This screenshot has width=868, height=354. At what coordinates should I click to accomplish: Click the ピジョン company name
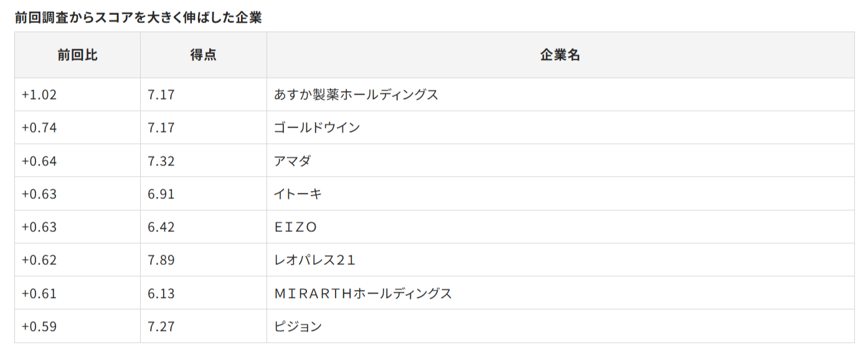coord(298,326)
